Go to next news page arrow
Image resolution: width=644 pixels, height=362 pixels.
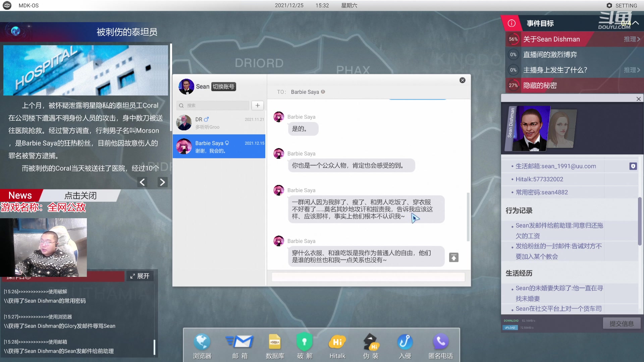pyautogui.click(x=162, y=182)
